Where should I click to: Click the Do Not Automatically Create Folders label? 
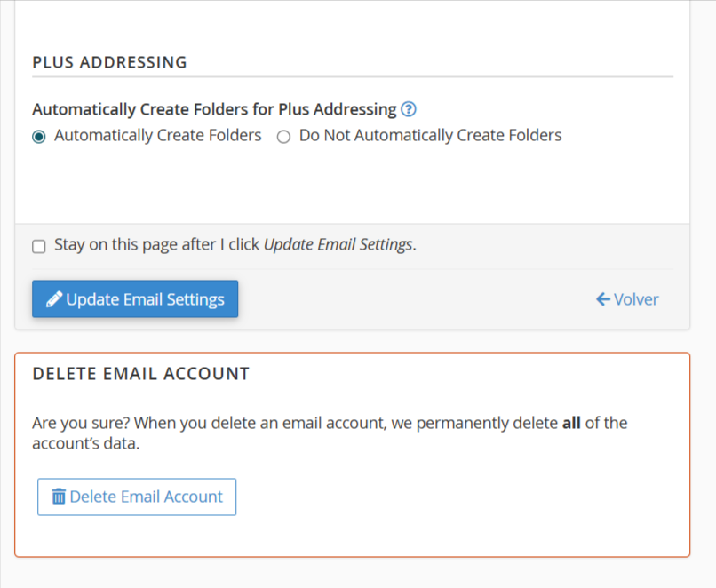(430, 136)
